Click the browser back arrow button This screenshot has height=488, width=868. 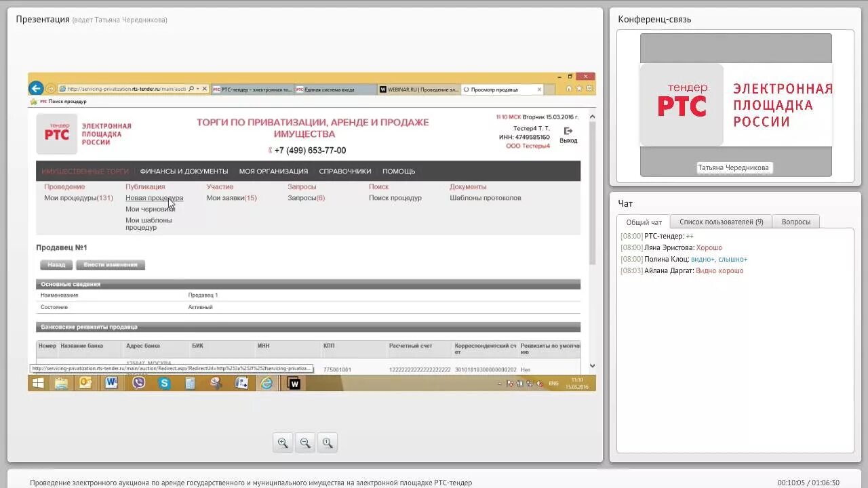(36, 88)
